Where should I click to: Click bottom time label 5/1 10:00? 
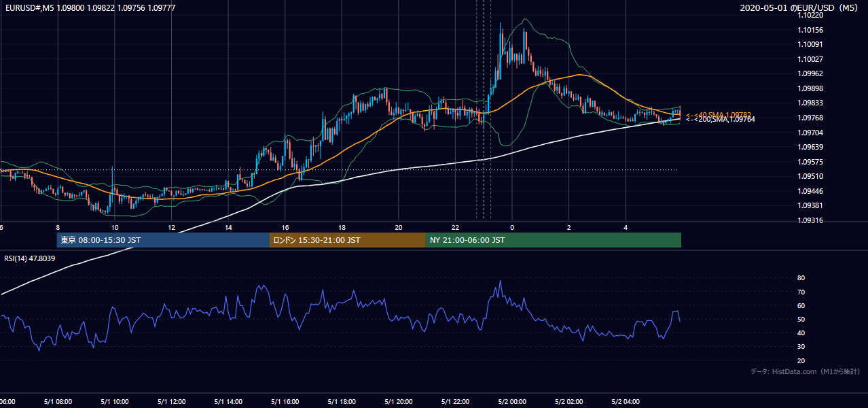(x=114, y=402)
